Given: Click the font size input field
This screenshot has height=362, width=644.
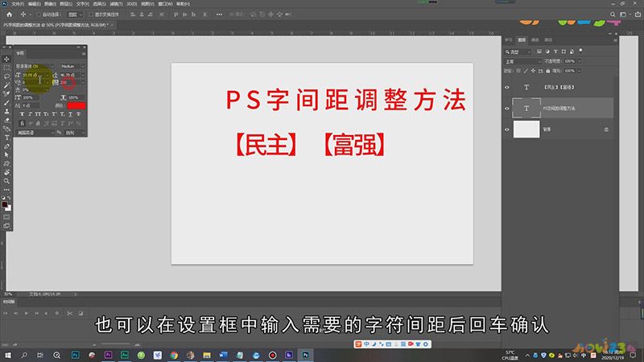Looking at the screenshot, I should 33,76.
